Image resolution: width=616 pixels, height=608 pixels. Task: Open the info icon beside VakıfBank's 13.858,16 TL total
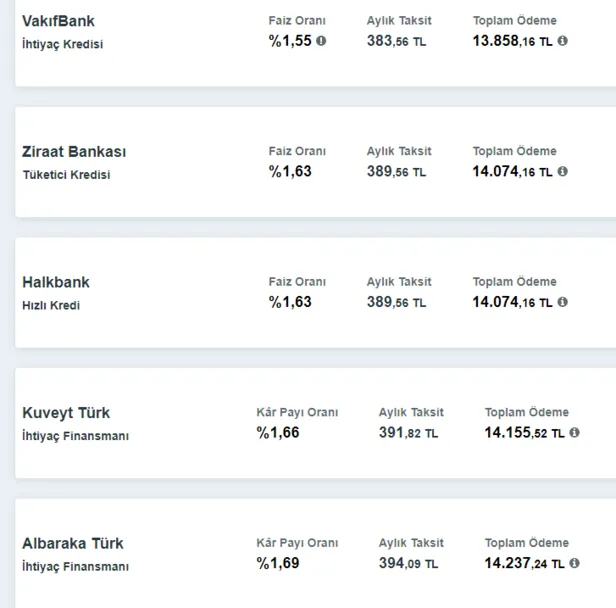click(563, 41)
